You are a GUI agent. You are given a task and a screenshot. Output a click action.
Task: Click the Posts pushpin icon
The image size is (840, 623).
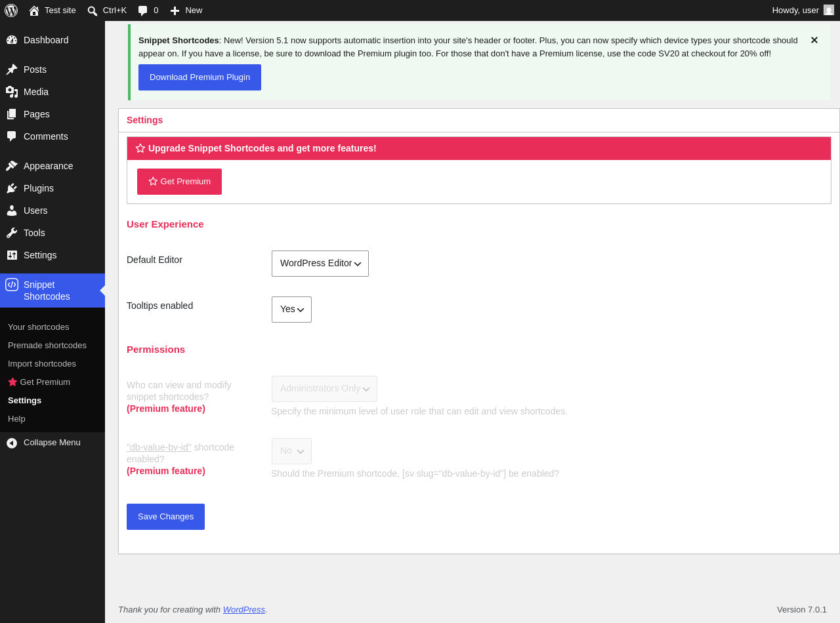coord(12,70)
